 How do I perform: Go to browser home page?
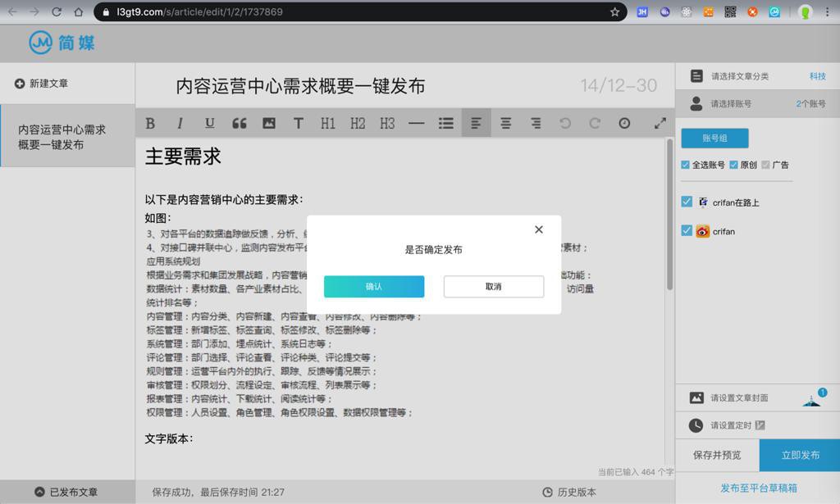[78, 11]
